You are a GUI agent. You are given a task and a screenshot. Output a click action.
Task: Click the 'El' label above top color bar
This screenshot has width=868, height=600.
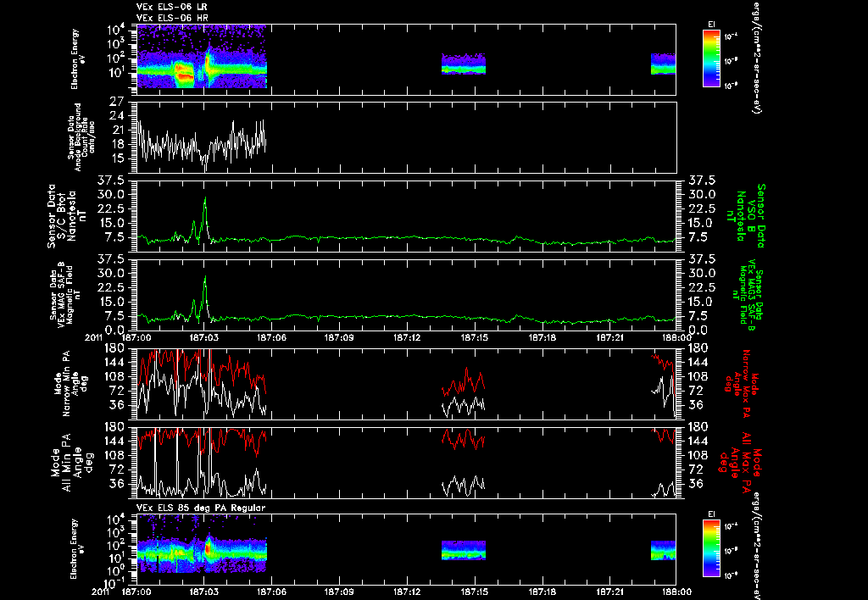711,25
